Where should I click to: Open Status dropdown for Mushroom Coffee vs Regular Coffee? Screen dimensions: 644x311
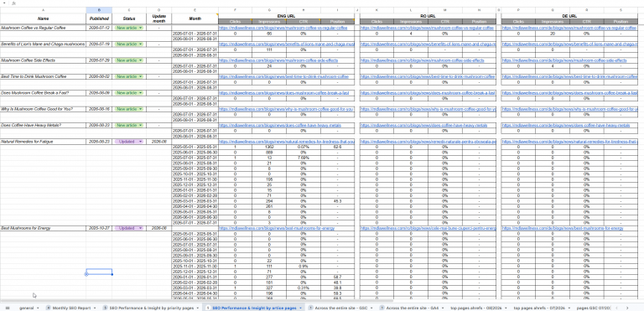(141, 28)
